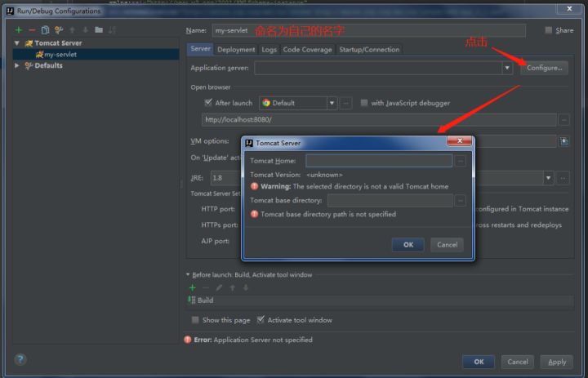The image size is (588, 378).
Task: Toggle the Share checkbox
Action: tap(548, 30)
